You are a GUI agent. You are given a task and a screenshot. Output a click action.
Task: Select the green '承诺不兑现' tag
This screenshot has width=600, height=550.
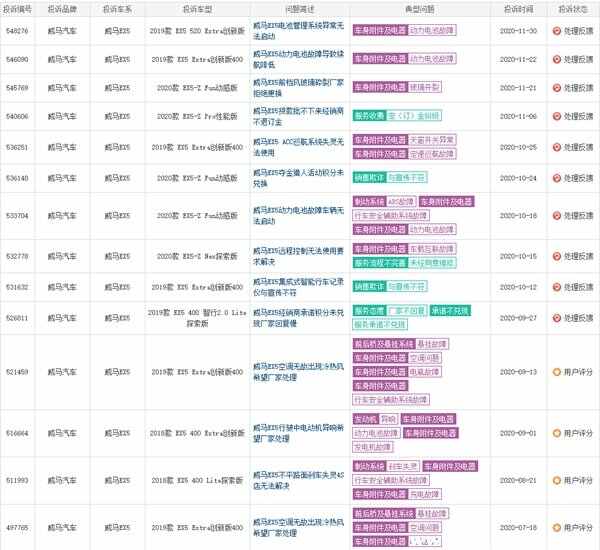[x=450, y=310]
